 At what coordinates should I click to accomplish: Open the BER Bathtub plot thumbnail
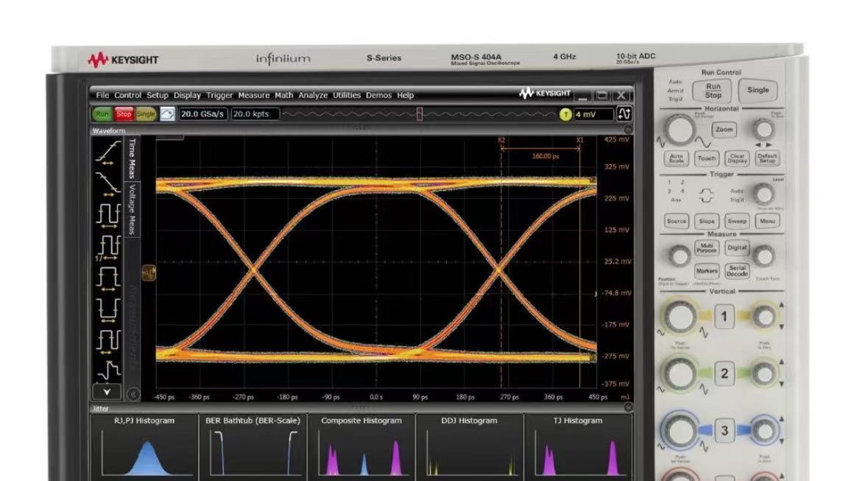(x=253, y=447)
